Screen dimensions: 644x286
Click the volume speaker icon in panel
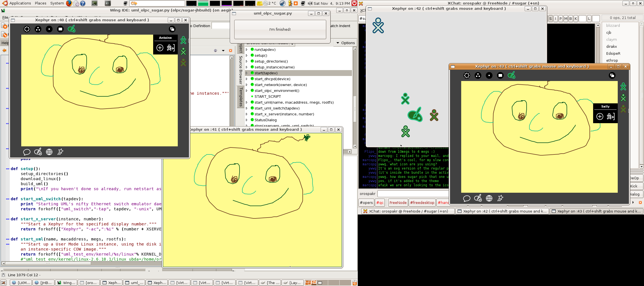coord(310,3)
